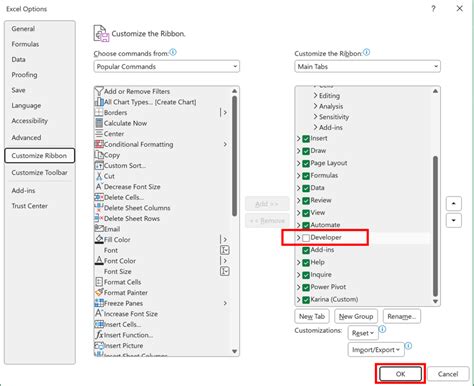Click the All Chart Types command icon

tap(99, 102)
